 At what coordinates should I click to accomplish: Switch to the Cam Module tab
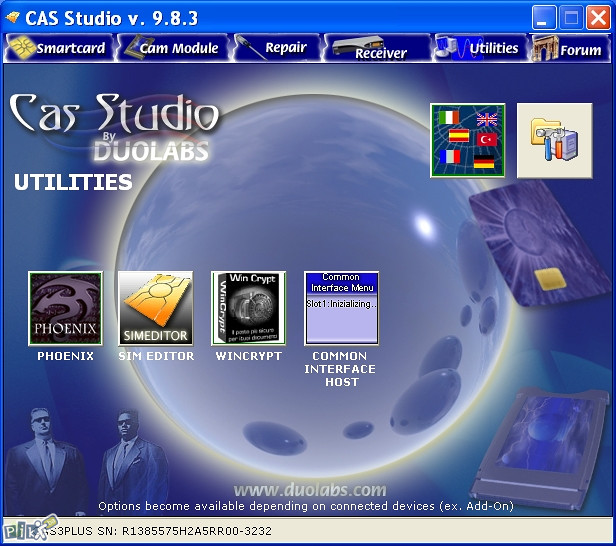(173, 48)
